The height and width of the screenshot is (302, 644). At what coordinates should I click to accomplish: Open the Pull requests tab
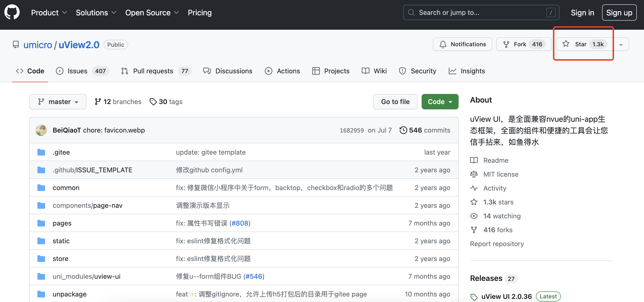coord(156,71)
